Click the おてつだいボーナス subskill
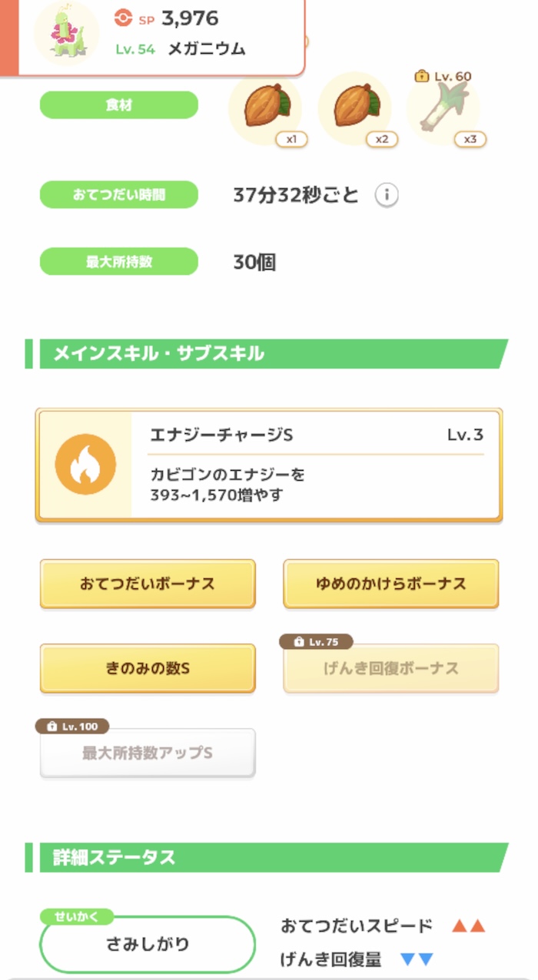This screenshot has width=538, height=980. (147, 584)
